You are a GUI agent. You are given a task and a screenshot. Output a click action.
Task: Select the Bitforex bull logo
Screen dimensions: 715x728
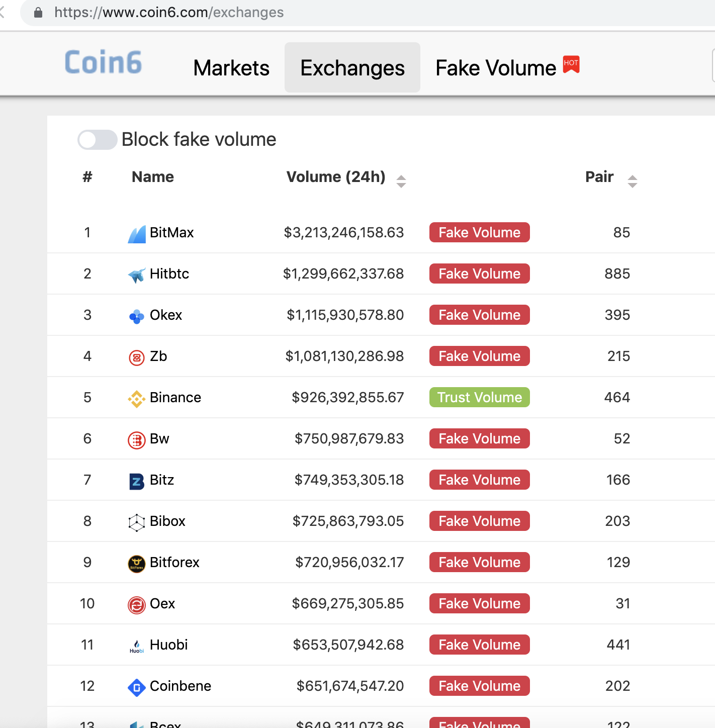[136, 562]
